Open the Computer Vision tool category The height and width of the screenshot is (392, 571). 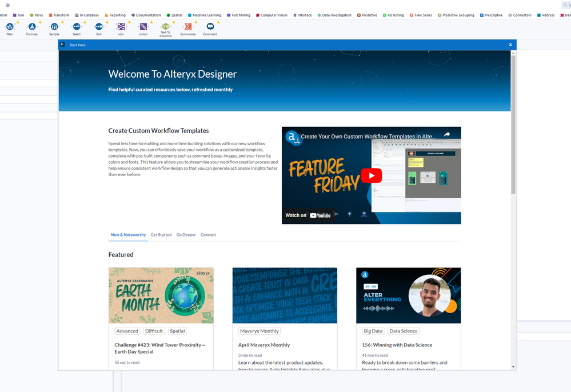tap(271, 15)
